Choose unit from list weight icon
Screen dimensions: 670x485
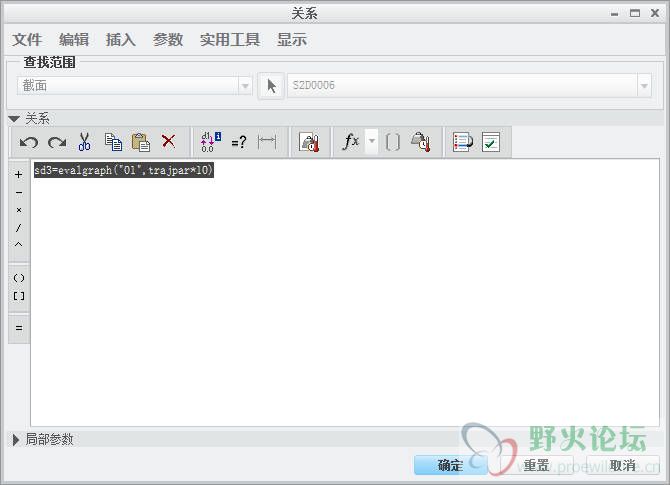click(421, 142)
